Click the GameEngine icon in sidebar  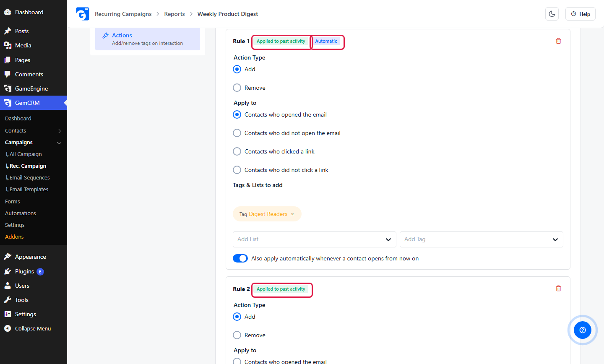point(8,88)
